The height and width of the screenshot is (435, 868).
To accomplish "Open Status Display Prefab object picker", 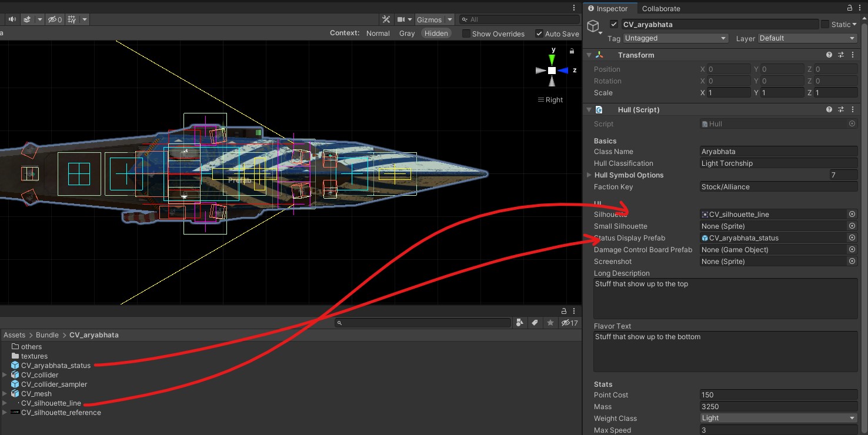I will click(852, 238).
